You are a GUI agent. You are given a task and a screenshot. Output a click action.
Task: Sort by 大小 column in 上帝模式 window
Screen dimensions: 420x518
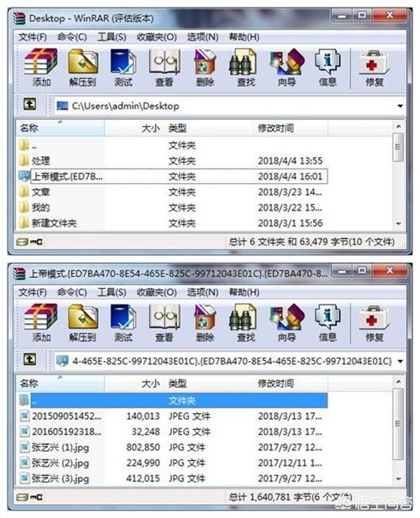click(134, 383)
